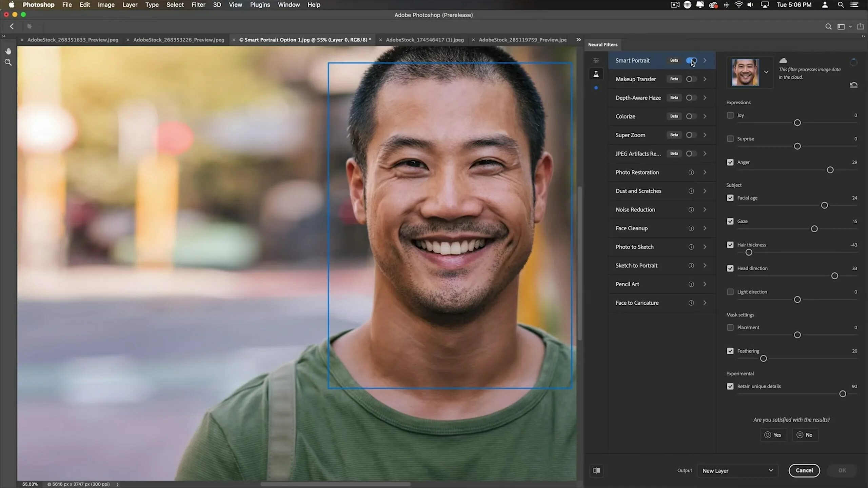
Task: Open the featured filters list icon
Action: [x=596, y=60]
